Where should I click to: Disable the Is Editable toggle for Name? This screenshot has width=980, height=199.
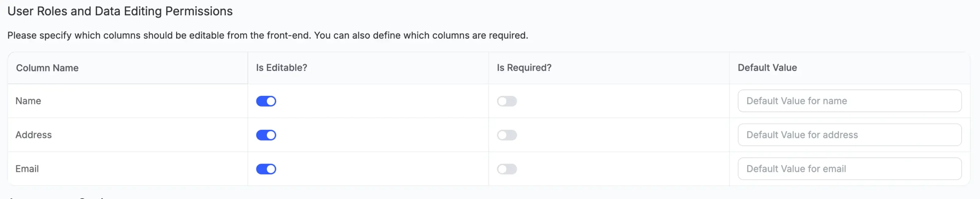tap(266, 101)
